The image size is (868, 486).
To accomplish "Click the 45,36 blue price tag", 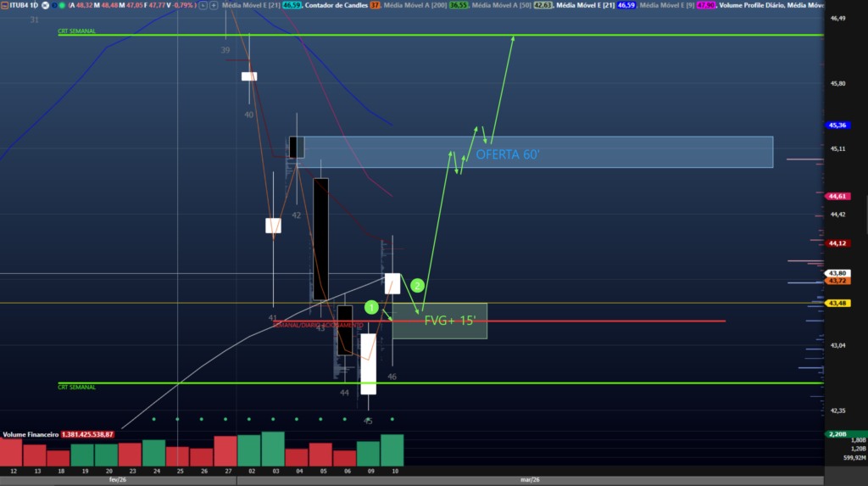I will point(837,126).
